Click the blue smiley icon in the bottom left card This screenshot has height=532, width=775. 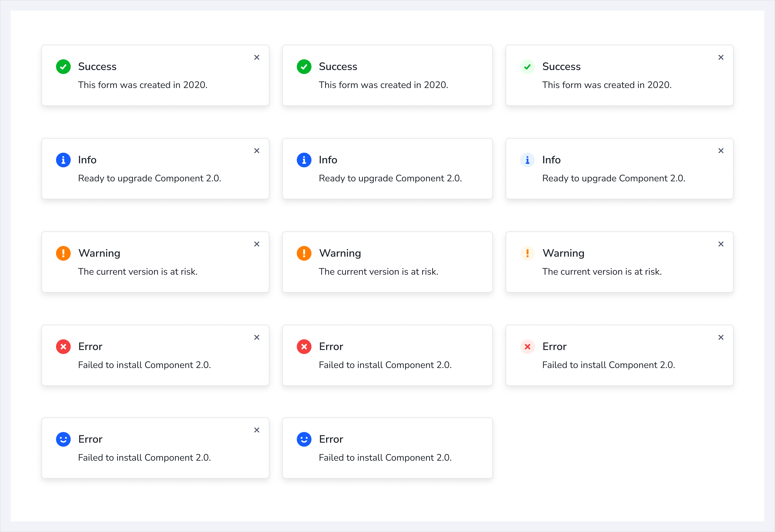pyautogui.click(x=63, y=439)
